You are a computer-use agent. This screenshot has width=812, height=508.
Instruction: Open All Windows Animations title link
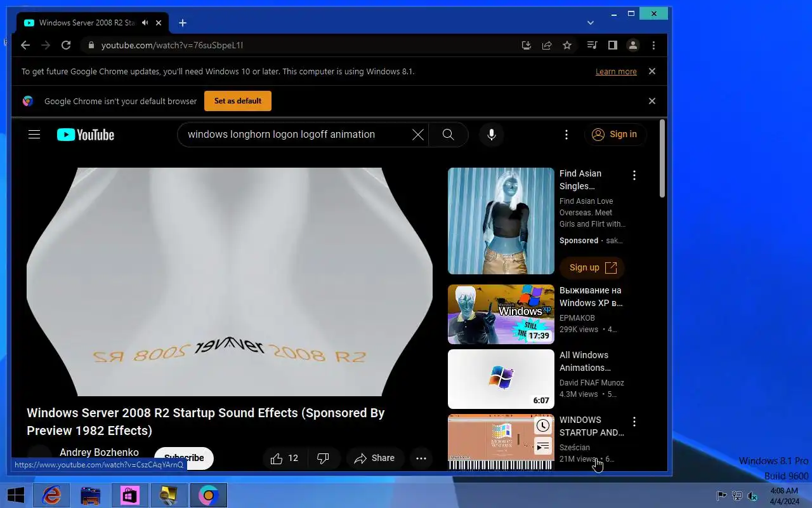584,361
